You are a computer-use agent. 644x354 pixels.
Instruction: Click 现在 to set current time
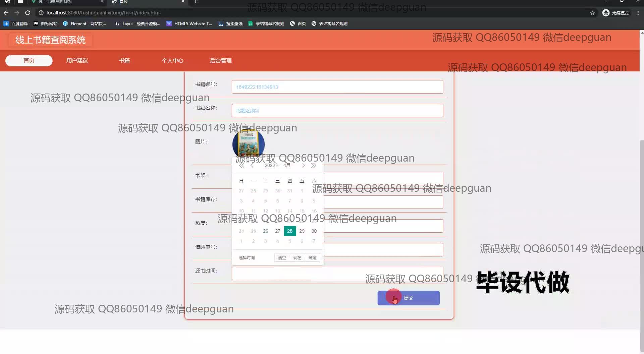pos(297,258)
